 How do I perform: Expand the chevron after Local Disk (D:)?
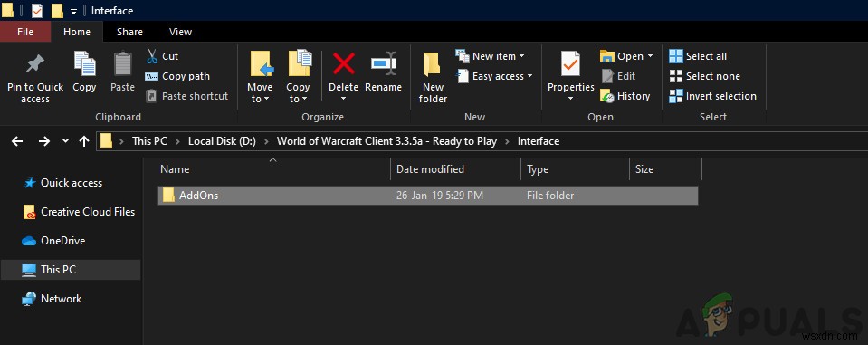pos(266,142)
